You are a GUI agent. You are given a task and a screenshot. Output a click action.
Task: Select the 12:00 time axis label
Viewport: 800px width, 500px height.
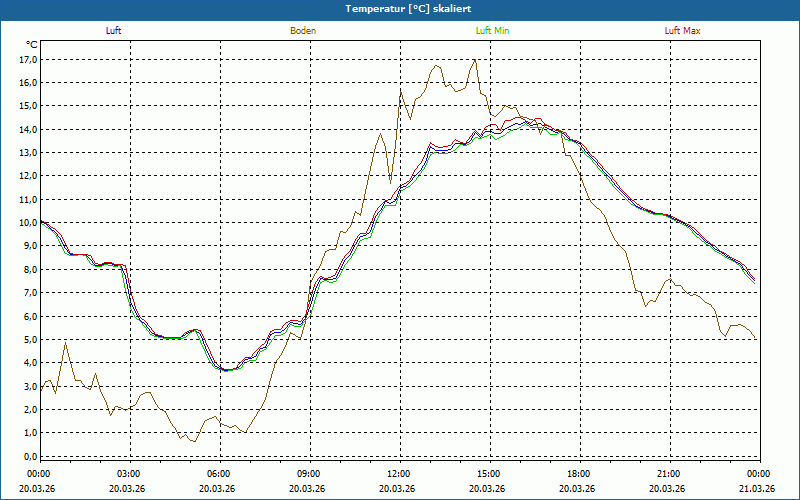pyautogui.click(x=398, y=474)
